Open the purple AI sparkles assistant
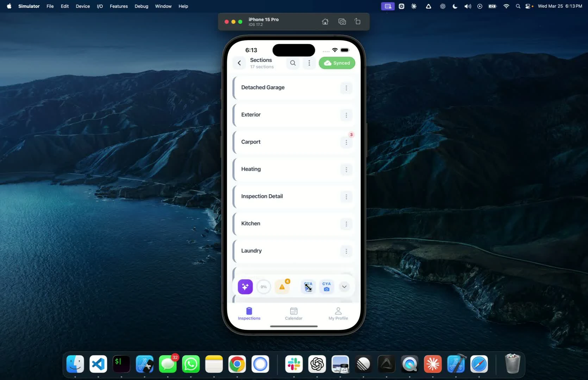Image resolution: width=588 pixels, height=380 pixels. [x=245, y=287]
